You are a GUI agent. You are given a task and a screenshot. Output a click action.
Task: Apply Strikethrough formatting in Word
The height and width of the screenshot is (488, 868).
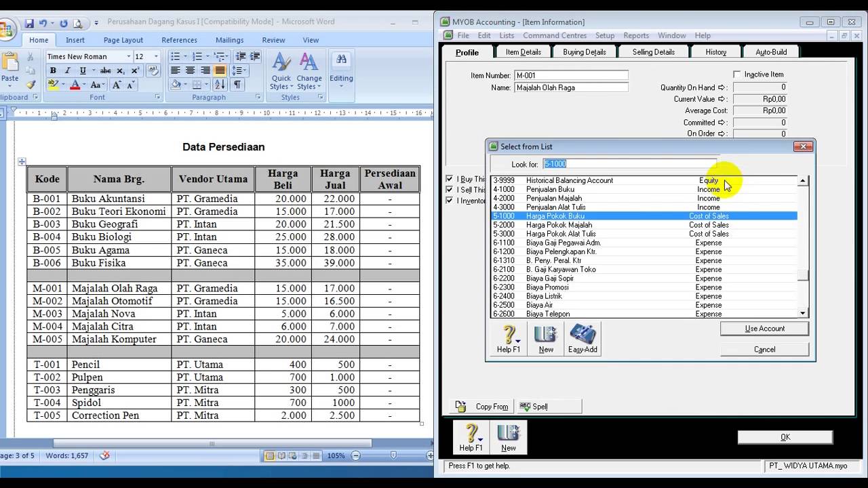pos(105,70)
